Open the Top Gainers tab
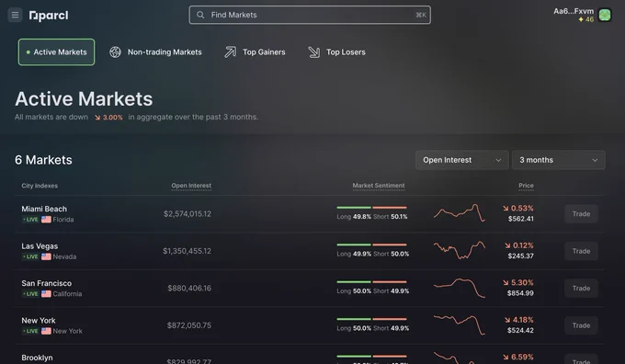This screenshot has width=625, height=364. 256,52
